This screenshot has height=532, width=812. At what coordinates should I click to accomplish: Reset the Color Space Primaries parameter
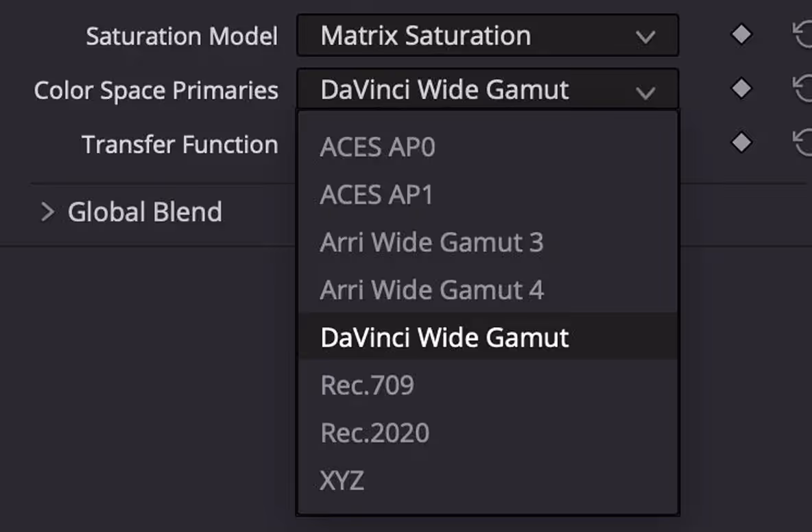click(802, 88)
